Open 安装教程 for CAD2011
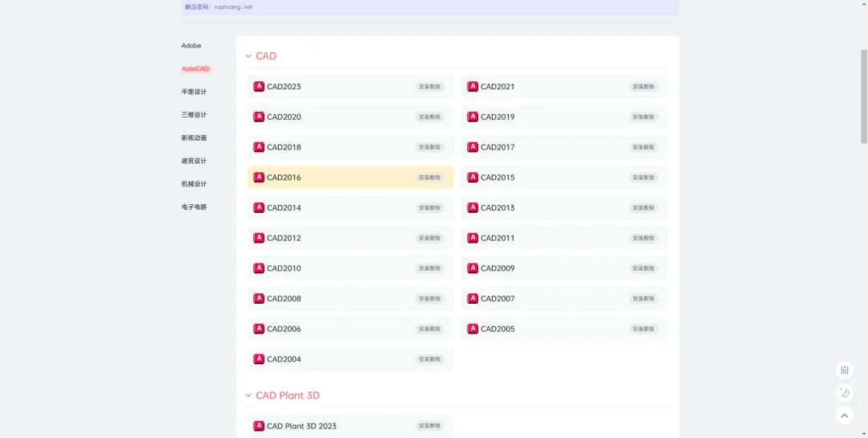 643,238
